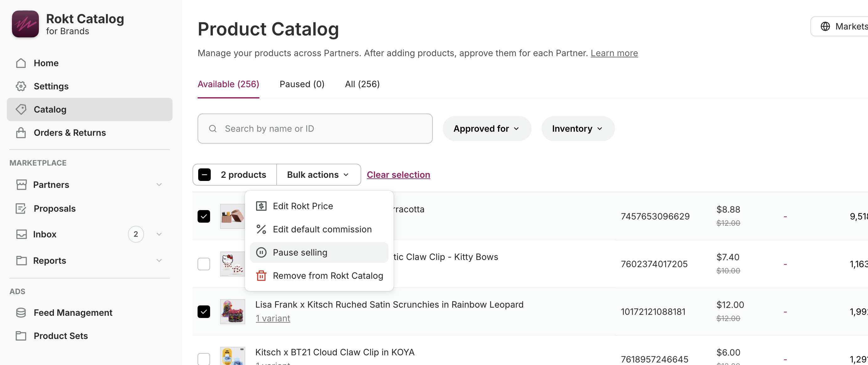
Task: Choose Pause selling from bulk actions menu
Action: click(x=300, y=252)
